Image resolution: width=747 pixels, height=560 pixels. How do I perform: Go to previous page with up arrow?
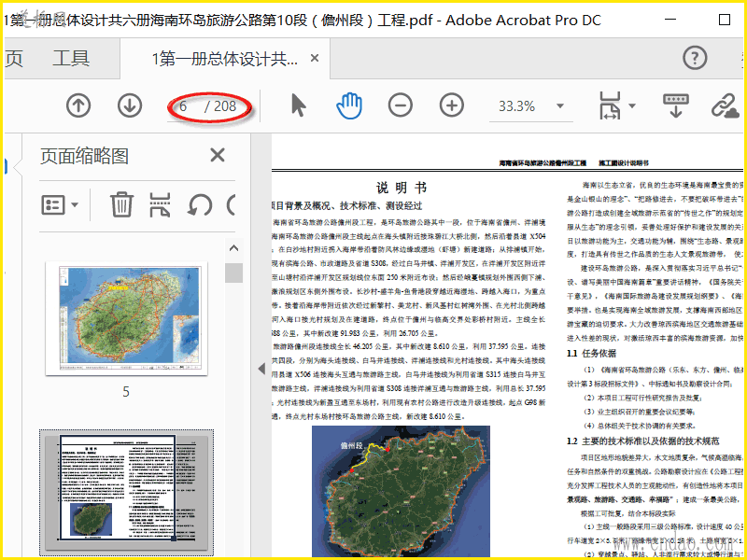click(x=78, y=105)
